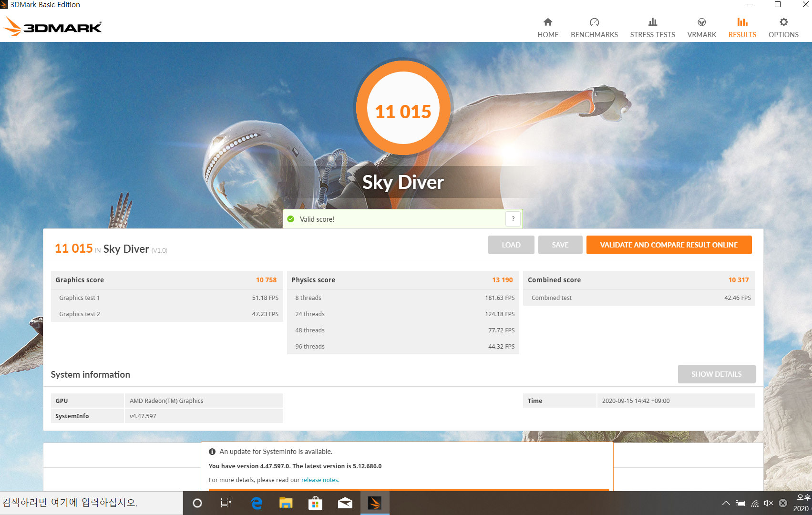Click Combined test row
812x515 pixels.
point(639,298)
